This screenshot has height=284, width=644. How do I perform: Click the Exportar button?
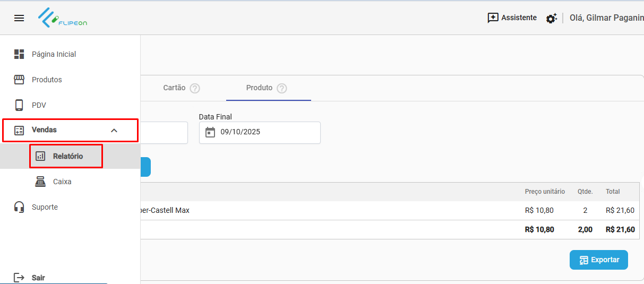click(x=598, y=260)
